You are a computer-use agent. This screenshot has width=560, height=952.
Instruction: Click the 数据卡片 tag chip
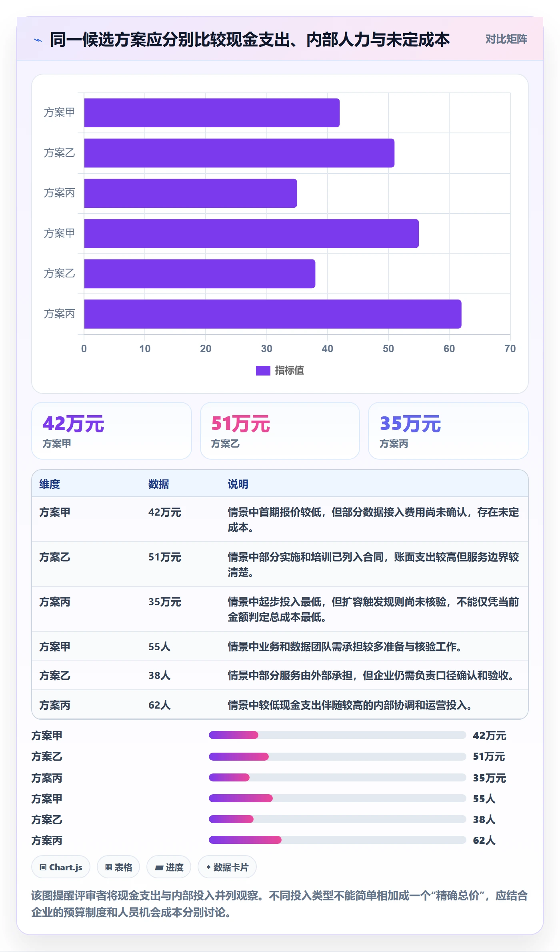227,867
